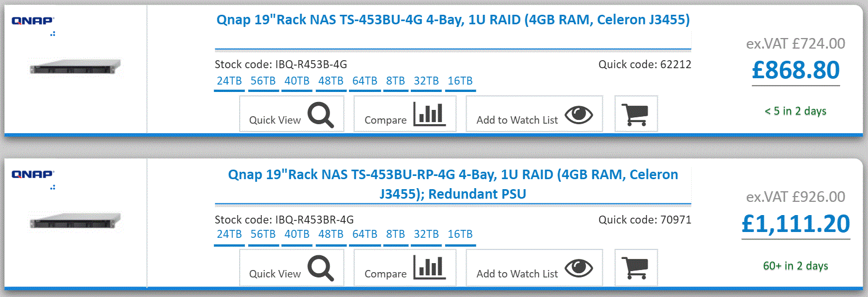Add TS-453BU-RP-4G to shopping cart
This screenshot has height=297, width=868.
click(x=636, y=267)
